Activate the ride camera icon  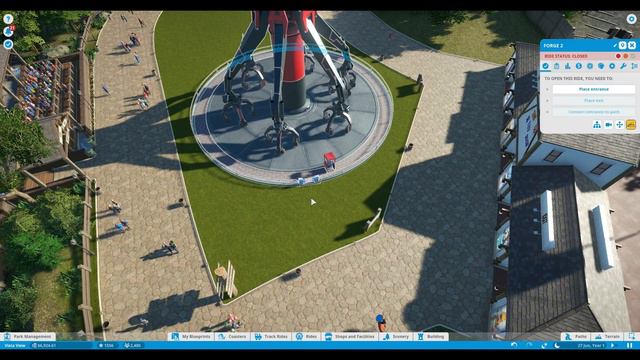pos(608,125)
